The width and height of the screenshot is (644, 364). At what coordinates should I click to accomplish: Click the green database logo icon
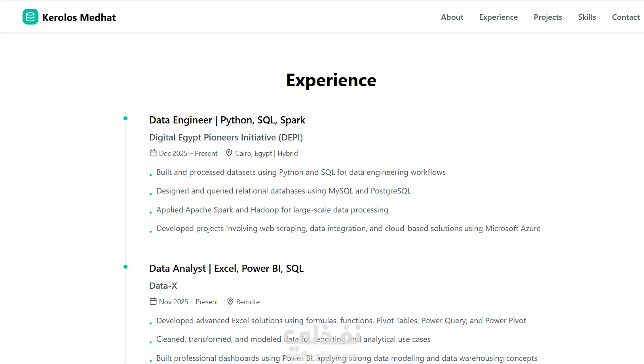point(30,17)
